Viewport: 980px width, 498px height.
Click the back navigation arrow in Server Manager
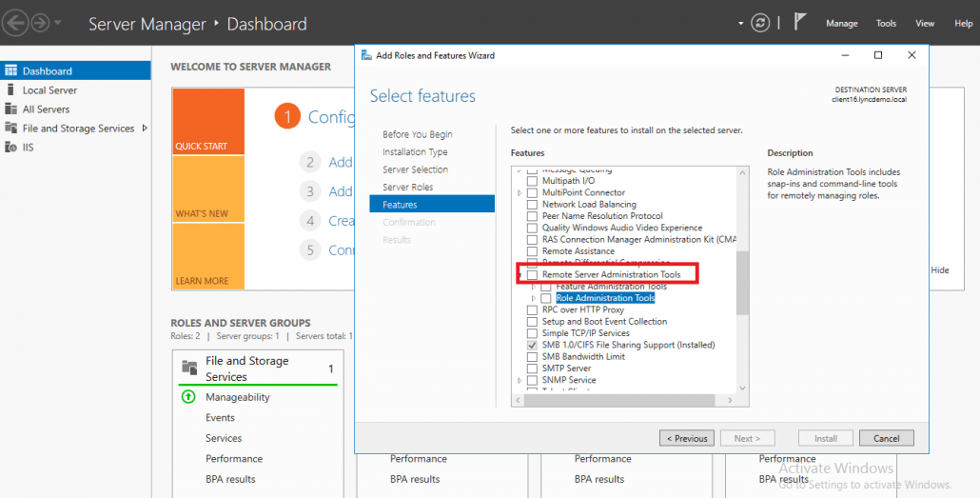click(x=15, y=23)
